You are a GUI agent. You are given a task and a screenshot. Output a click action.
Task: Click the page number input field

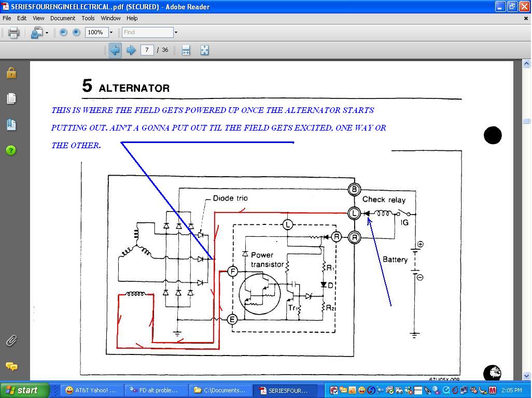point(147,50)
